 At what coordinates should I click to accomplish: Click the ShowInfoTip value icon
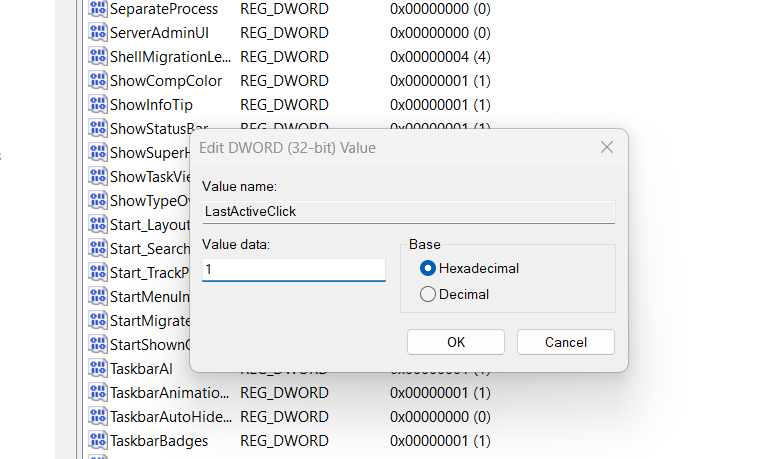click(x=97, y=105)
